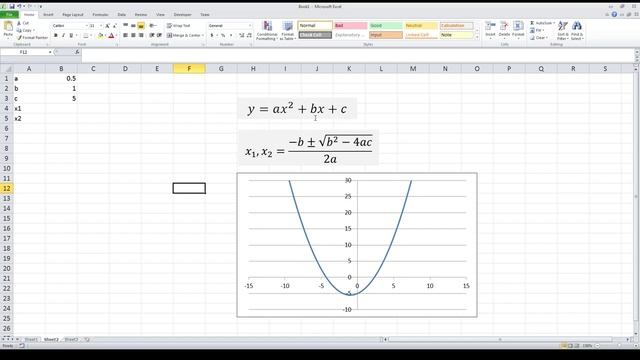Image resolution: width=640 pixels, height=360 pixels.
Task: Select cell B1 containing 0.5
Action: pyautogui.click(x=61, y=78)
